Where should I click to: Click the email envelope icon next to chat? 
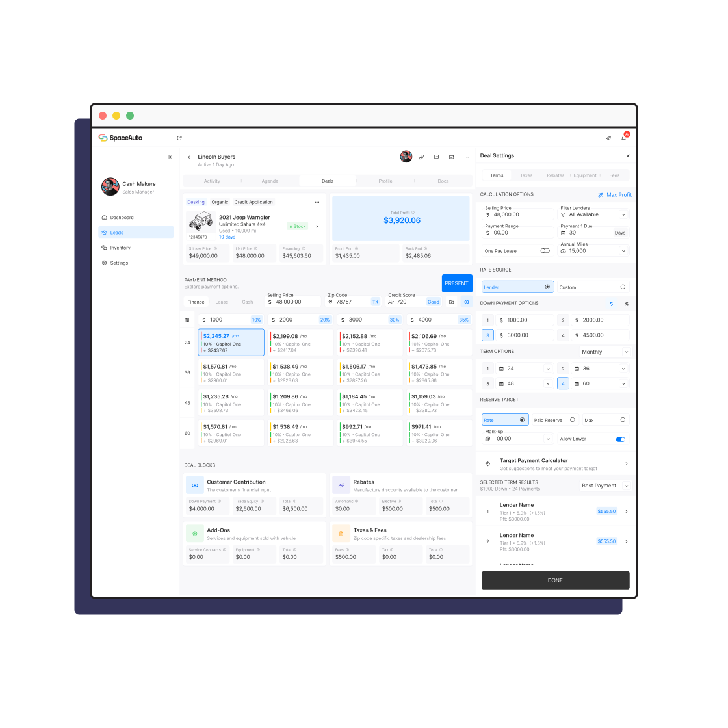tap(451, 157)
